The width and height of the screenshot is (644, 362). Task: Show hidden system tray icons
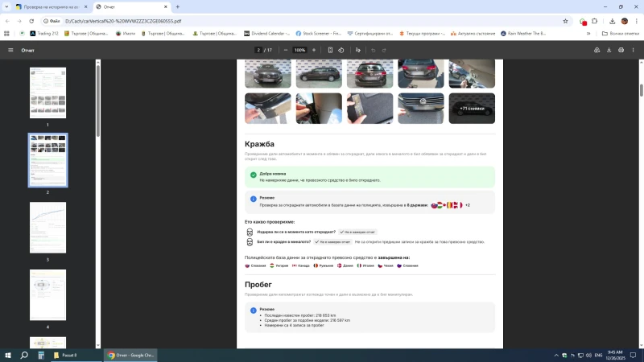(x=556, y=355)
